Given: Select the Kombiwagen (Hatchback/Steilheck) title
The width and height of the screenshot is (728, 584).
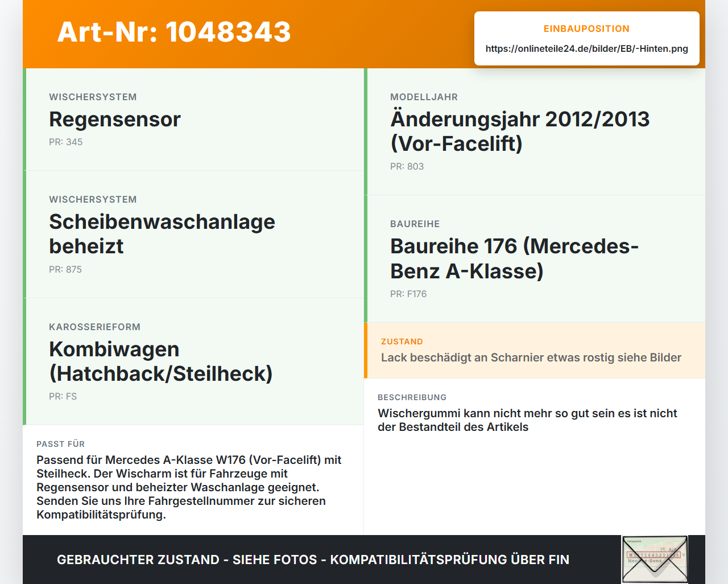Looking at the screenshot, I should (x=161, y=361).
